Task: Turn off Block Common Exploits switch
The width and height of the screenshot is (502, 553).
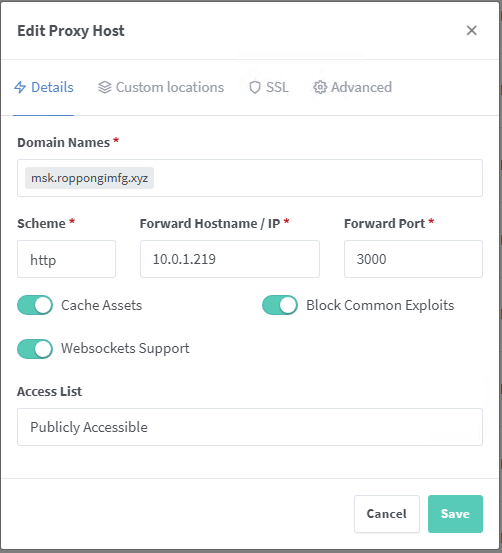Action: coord(280,305)
